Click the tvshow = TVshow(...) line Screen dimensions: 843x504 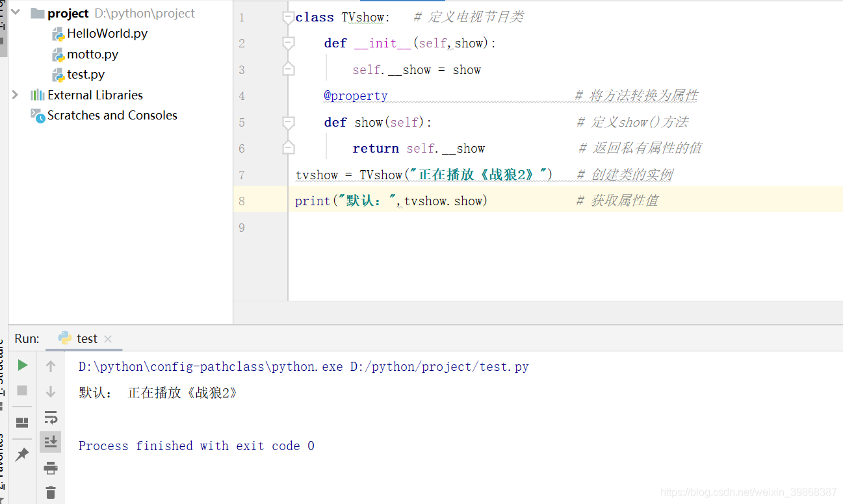[424, 175]
